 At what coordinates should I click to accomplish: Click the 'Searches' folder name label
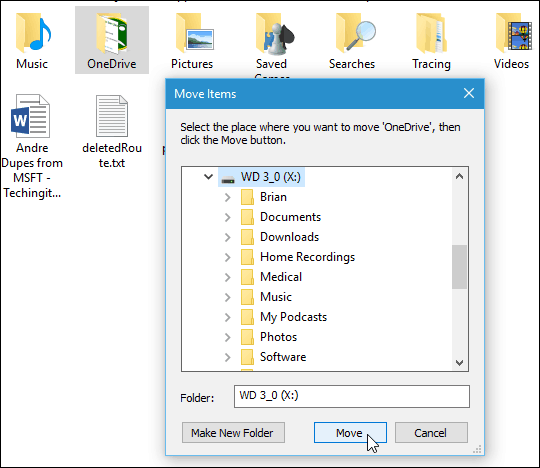pyautogui.click(x=352, y=64)
